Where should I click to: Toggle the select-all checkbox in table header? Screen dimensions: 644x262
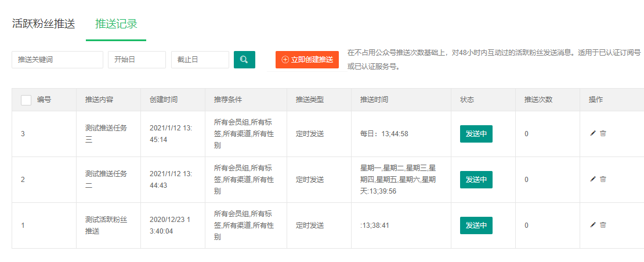point(26,100)
